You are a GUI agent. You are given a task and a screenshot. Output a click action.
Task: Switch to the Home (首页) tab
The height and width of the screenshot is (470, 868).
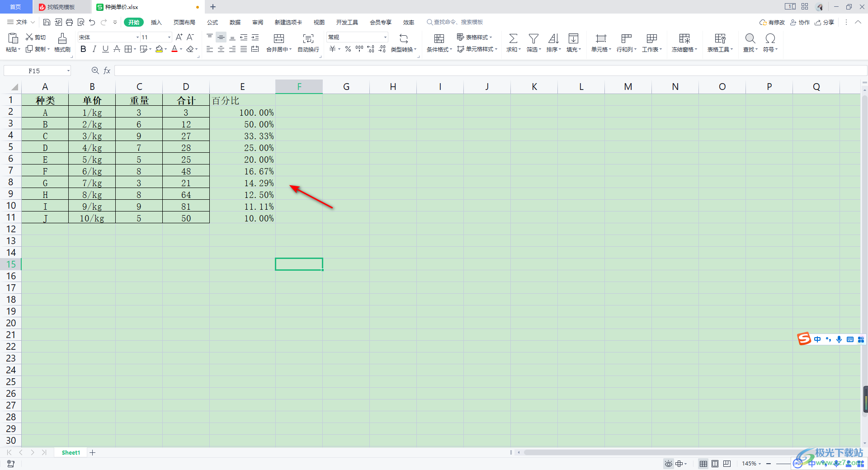16,7
